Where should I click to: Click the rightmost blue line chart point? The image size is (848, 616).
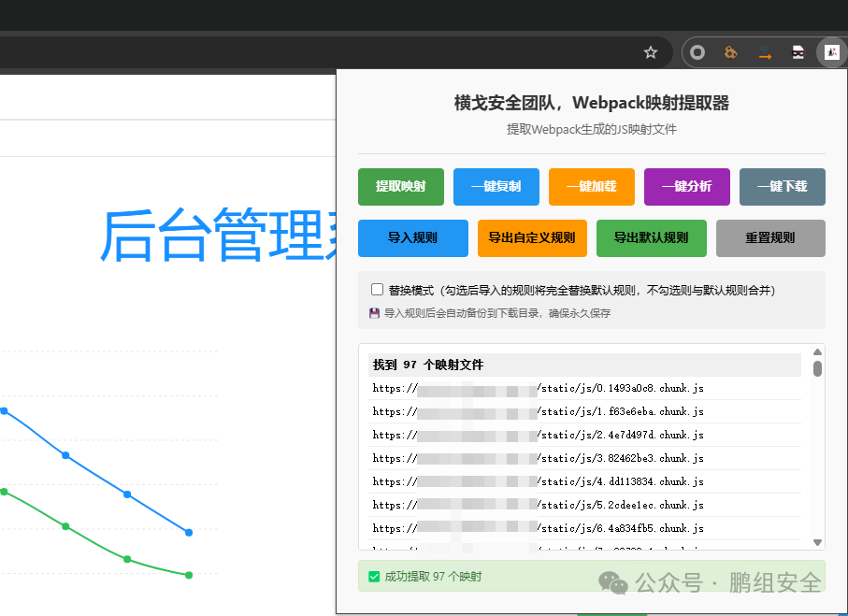(x=189, y=533)
